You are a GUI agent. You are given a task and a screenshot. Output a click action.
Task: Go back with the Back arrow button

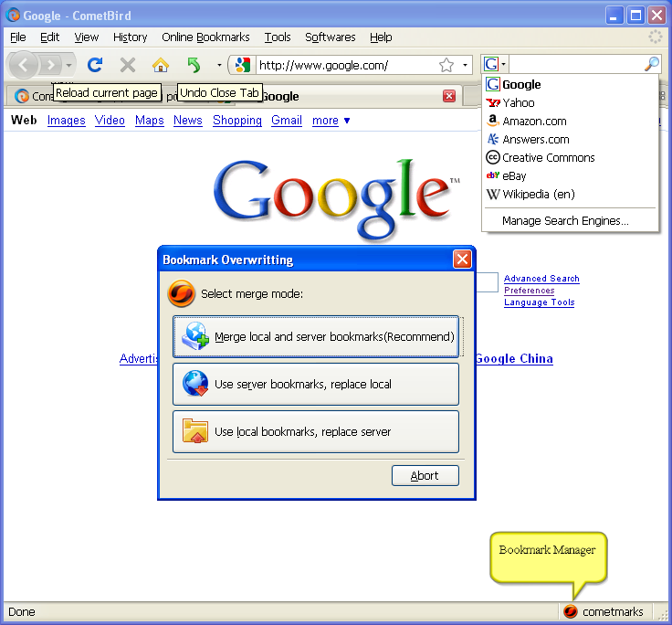(23, 65)
